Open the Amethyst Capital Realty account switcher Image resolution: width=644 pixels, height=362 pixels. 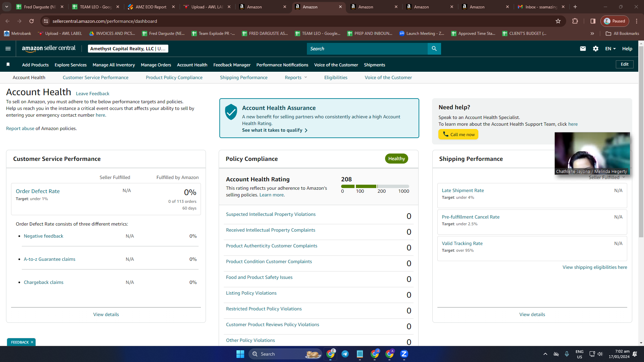[x=128, y=49]
